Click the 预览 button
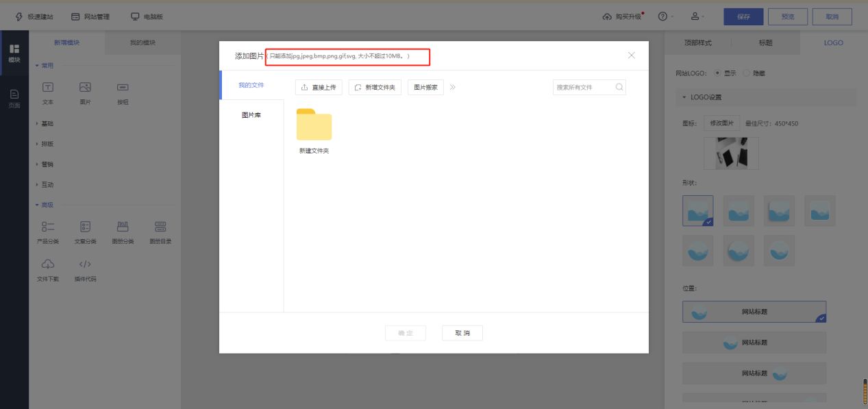868x409 pixels. tap(788, 16)
